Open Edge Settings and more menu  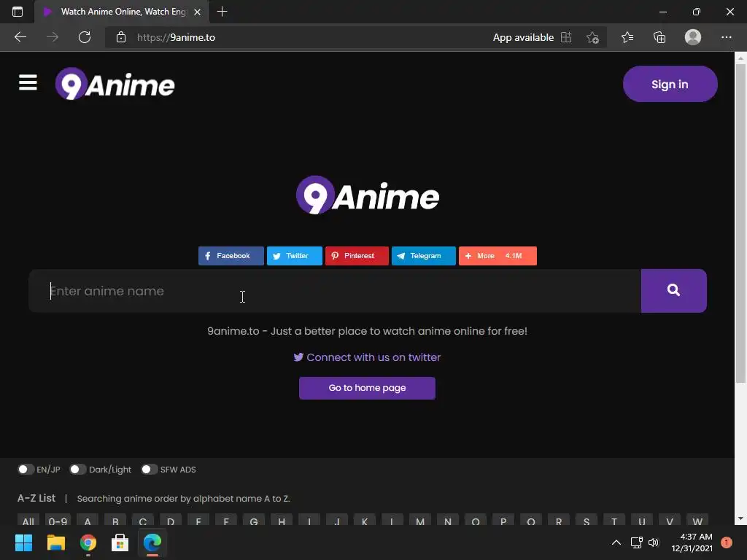[x=726, y=37]
